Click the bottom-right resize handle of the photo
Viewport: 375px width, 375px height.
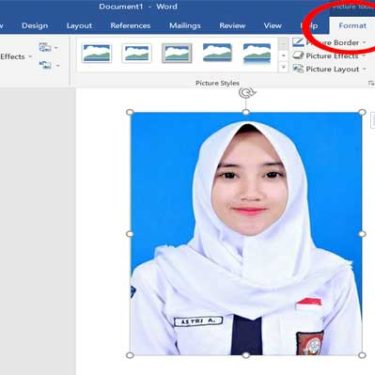coord(362,355)
